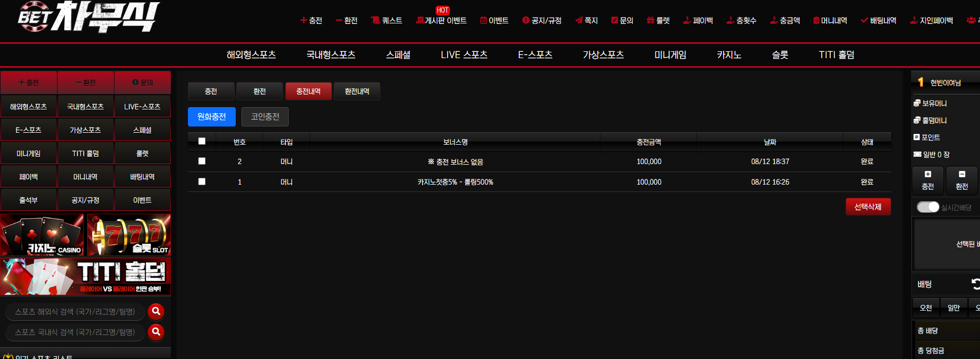Select the 코인충전 option

(265, 117)
